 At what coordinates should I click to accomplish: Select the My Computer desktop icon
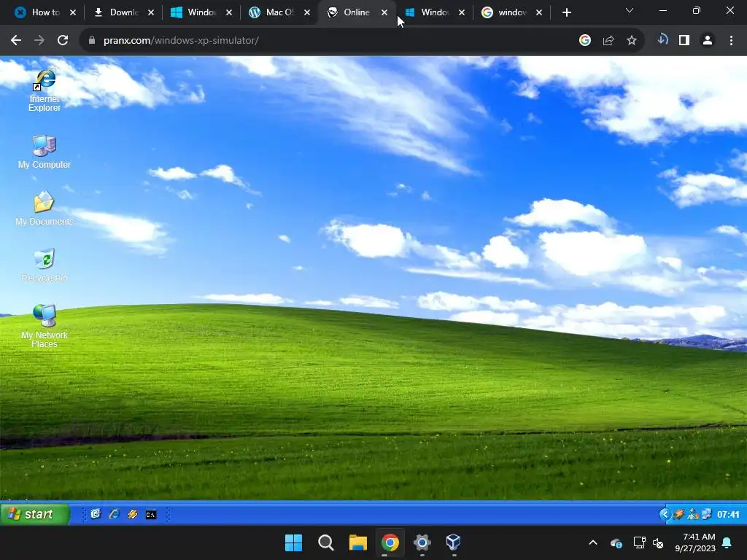click(44, 152)
